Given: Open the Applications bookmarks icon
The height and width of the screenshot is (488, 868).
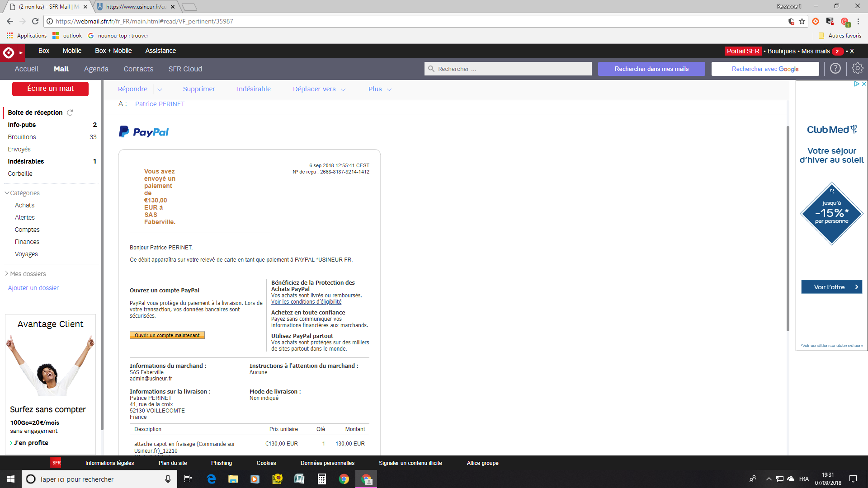Looking at the screenshot, I should 9,36.
